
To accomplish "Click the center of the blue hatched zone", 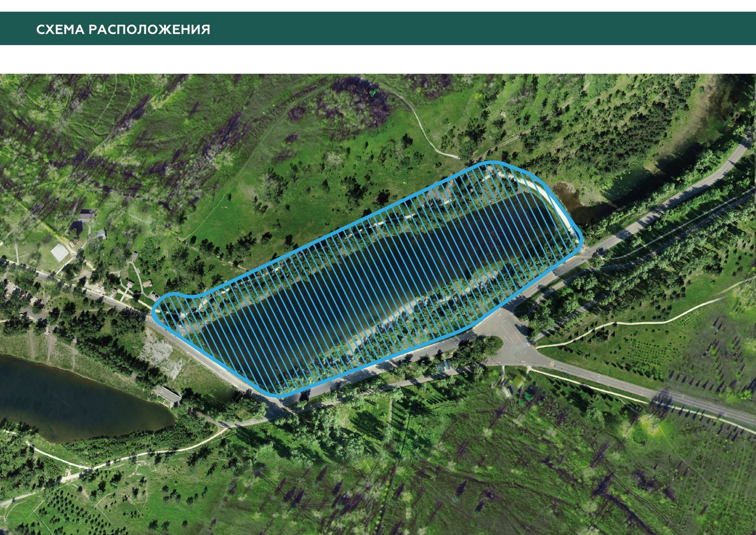I will tap(366, 280).
